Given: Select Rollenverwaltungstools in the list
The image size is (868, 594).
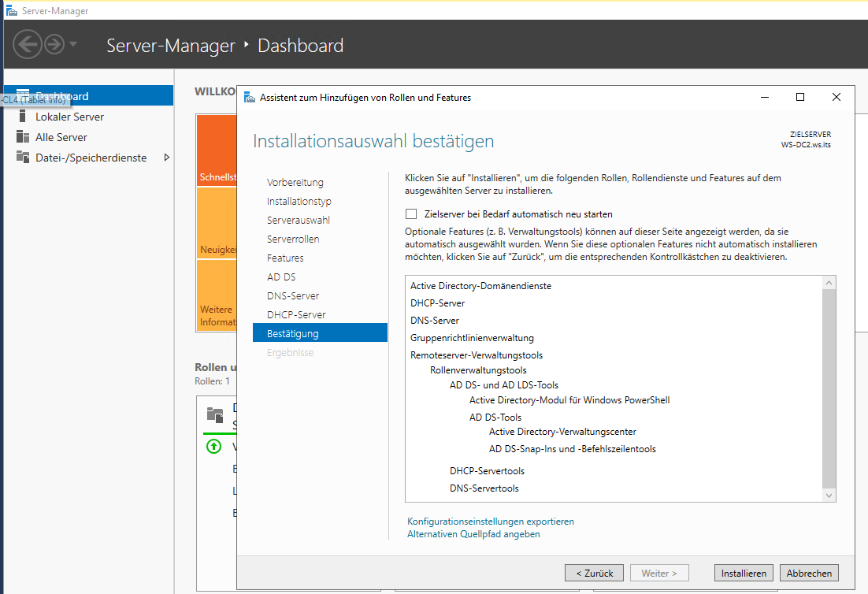Looking at the screenshot, I should [478, 369].
